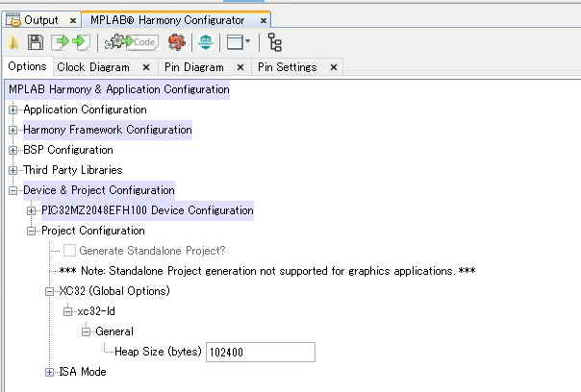Select the Options tab
The width and height of the screenshot is (581, 392).
pos(27,66)
